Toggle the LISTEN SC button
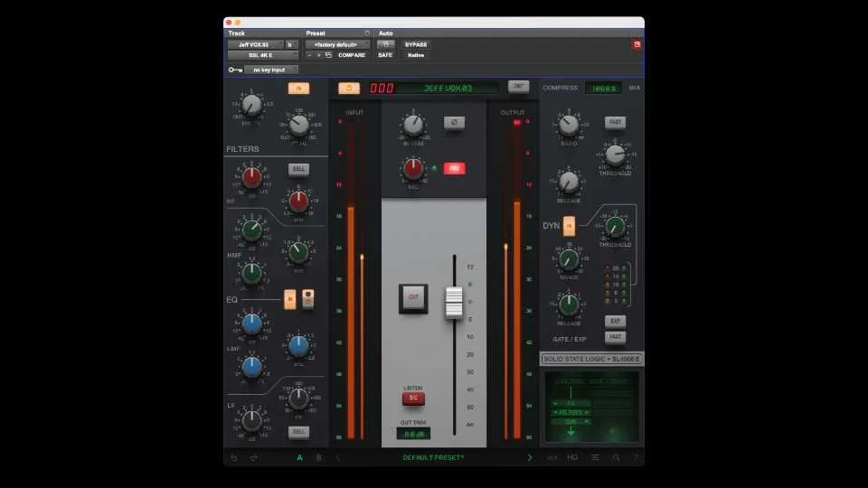The width and height of the screenshot is (868, 488). tap(413, 398)
